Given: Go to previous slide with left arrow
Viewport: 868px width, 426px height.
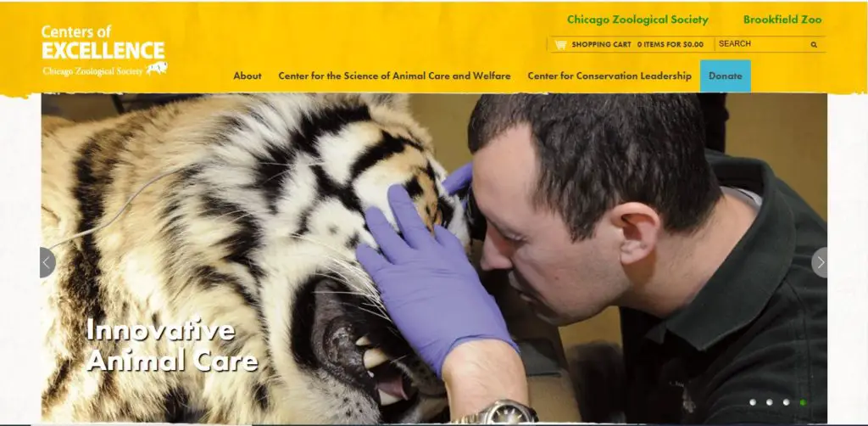Looking at the screenshot, I should pos(47,262).
